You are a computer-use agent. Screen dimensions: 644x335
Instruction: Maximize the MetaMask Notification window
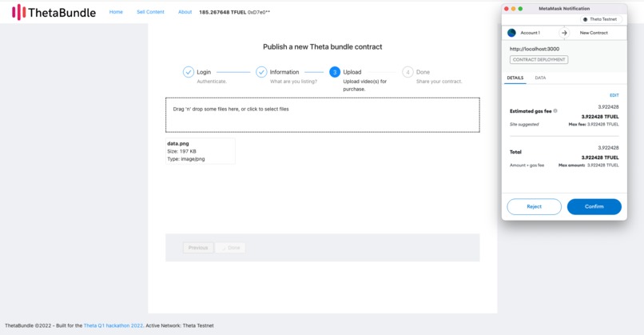click(x=520, y=9)
